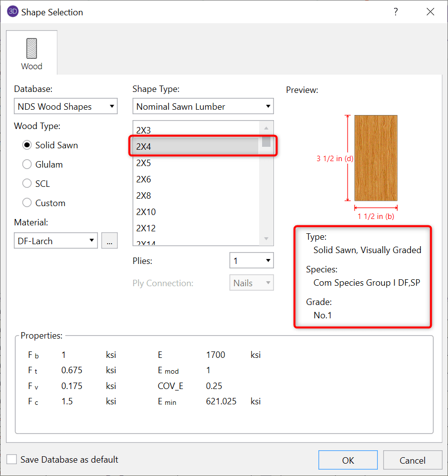
Task: Select 2X4 in the shape list
Action: pyautogui.click(x=196, y=146)
